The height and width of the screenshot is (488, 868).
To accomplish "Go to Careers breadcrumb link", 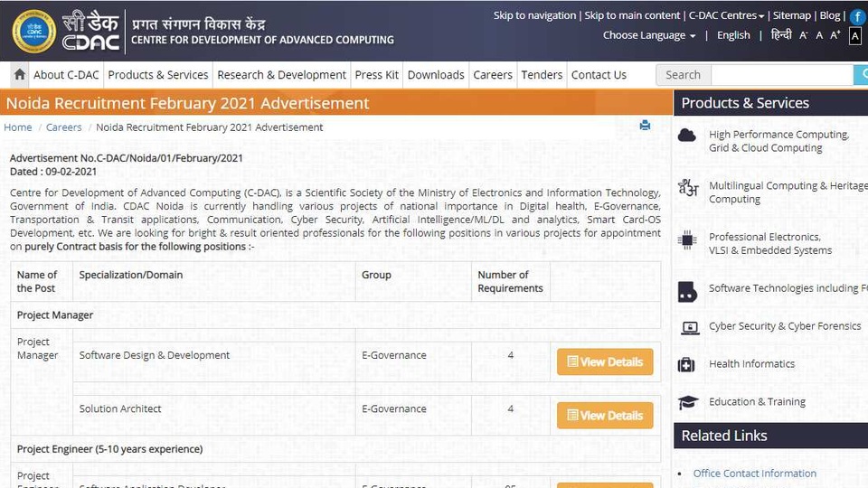I will click(63, 127).
